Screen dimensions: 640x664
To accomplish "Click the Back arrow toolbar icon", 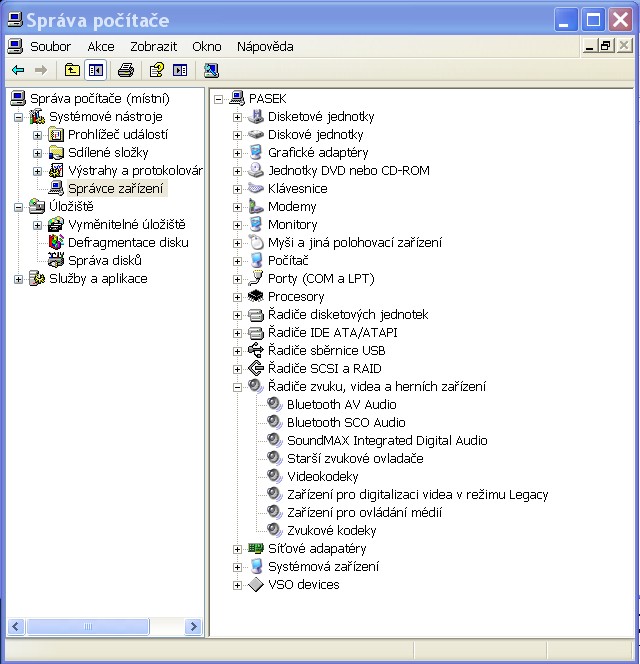I will [18, 70].
